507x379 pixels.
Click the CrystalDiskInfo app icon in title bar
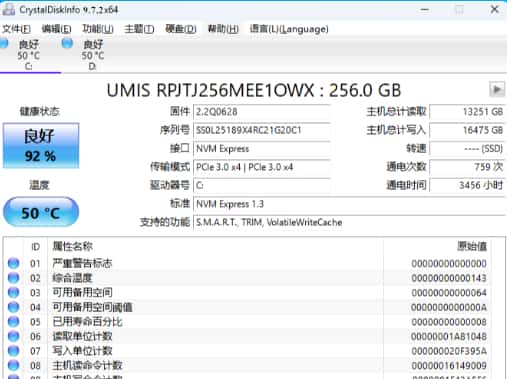click(x=8, y=9)
